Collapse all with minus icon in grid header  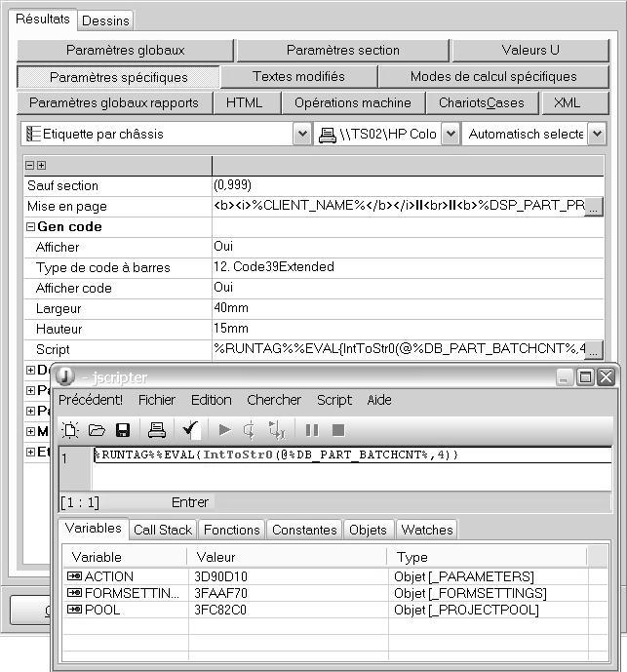point(29,165)
